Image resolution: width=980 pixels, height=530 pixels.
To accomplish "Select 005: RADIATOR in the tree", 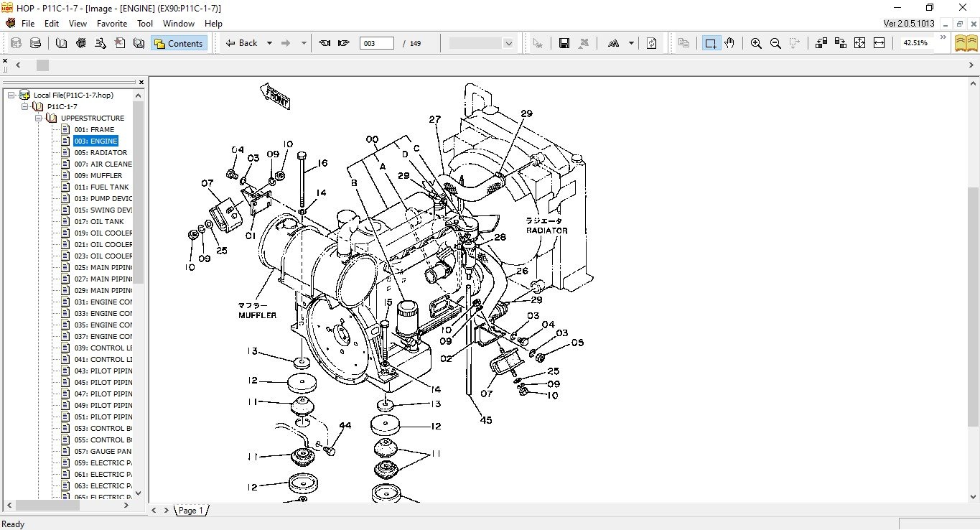I will click(101, 152).
